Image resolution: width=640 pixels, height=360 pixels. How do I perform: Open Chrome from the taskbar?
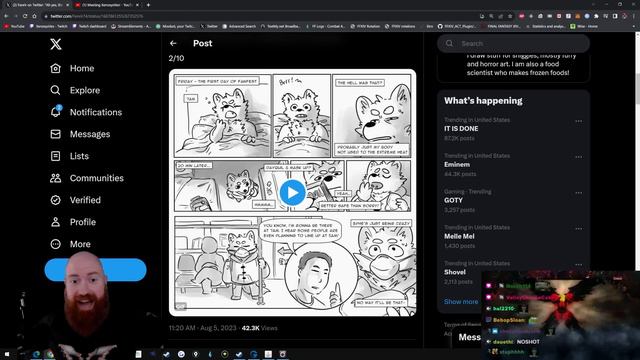[x=50, y=354]
